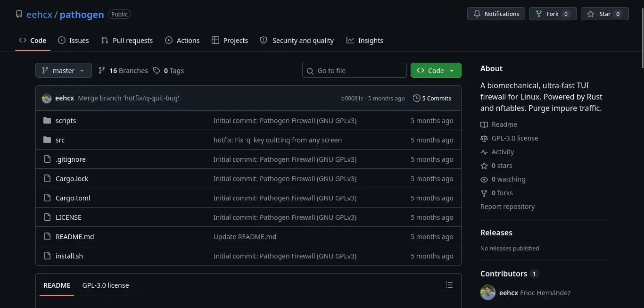
Task: Switch to the Code tab
Action: [33, 41]
